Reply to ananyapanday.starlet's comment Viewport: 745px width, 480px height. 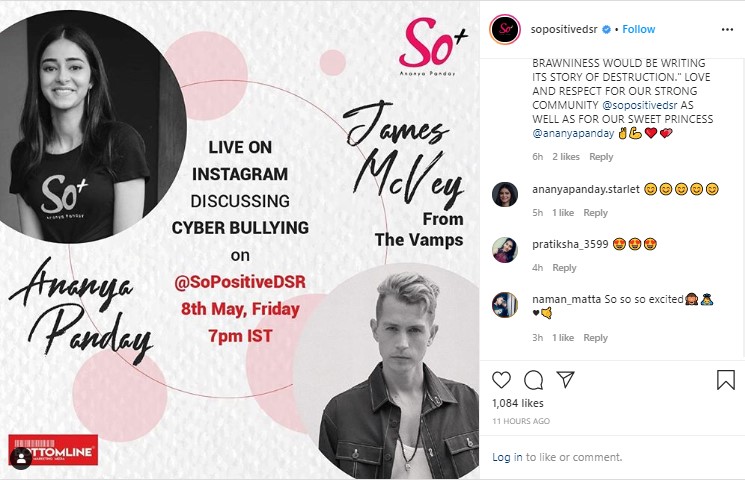click(x=595, y=213)
